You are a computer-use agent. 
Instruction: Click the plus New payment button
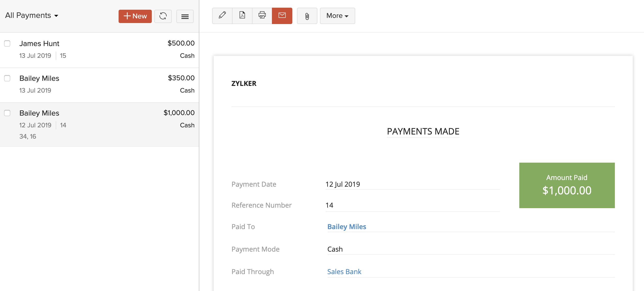click(135, 16)
